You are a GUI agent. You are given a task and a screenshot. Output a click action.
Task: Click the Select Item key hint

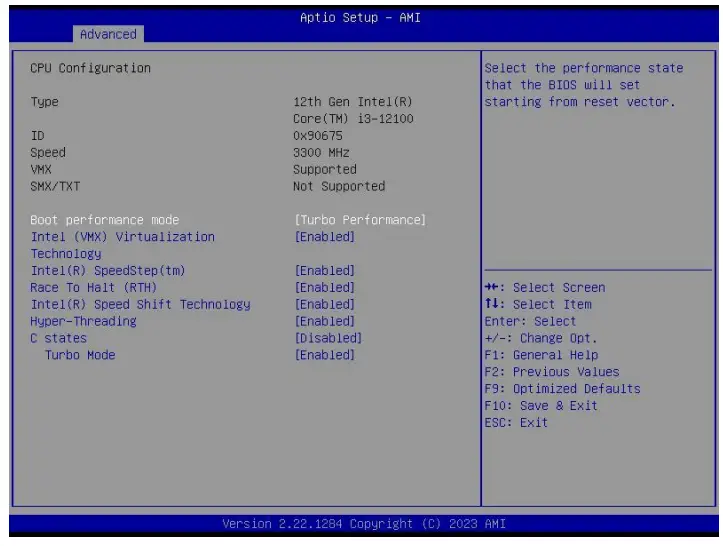(x=538, y=304)
